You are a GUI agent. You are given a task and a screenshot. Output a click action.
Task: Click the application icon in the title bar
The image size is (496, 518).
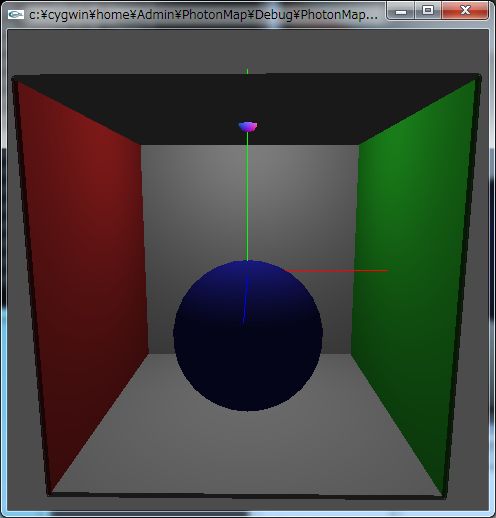(x=16, y=14)
